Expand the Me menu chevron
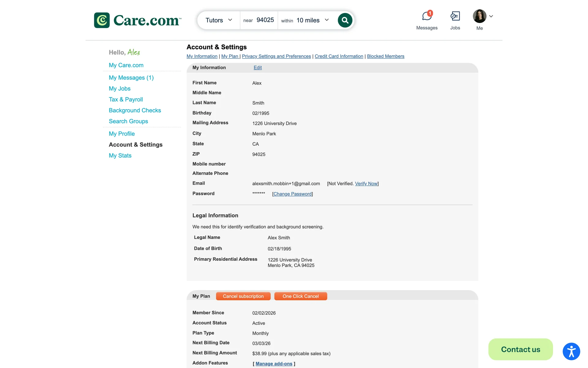This screenshot has width=588, height=368. [x=491, y=16]
